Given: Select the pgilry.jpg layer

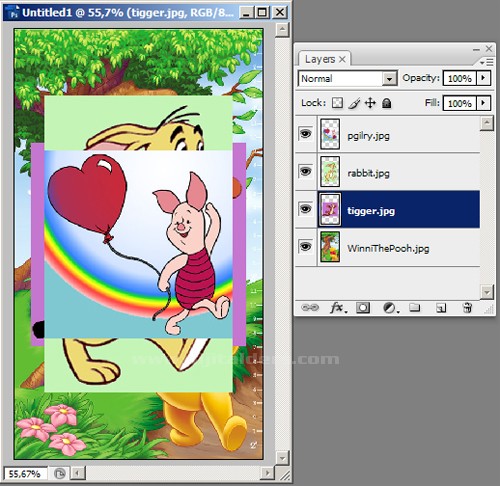Looking at the screenshot, I should [387, 134].
